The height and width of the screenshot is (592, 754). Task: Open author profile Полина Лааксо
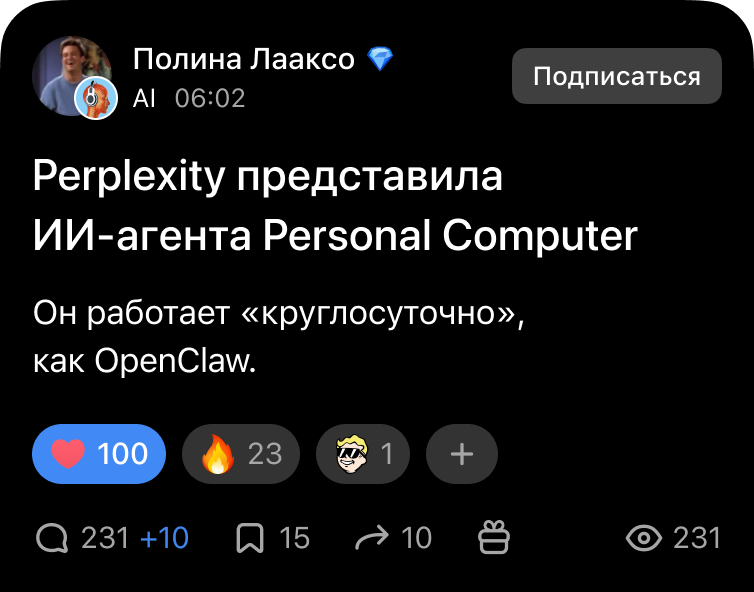244,60
